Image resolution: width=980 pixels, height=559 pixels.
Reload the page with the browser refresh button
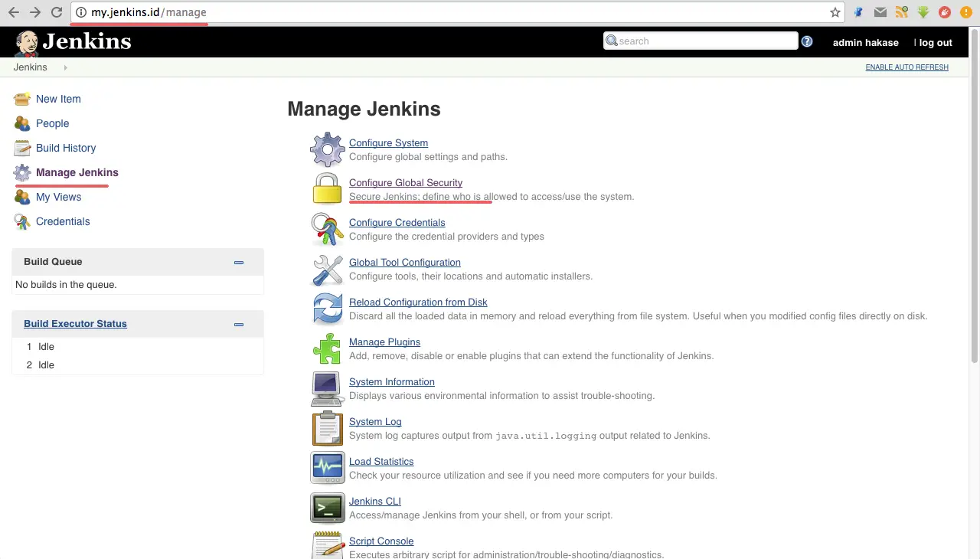(56, 12)
